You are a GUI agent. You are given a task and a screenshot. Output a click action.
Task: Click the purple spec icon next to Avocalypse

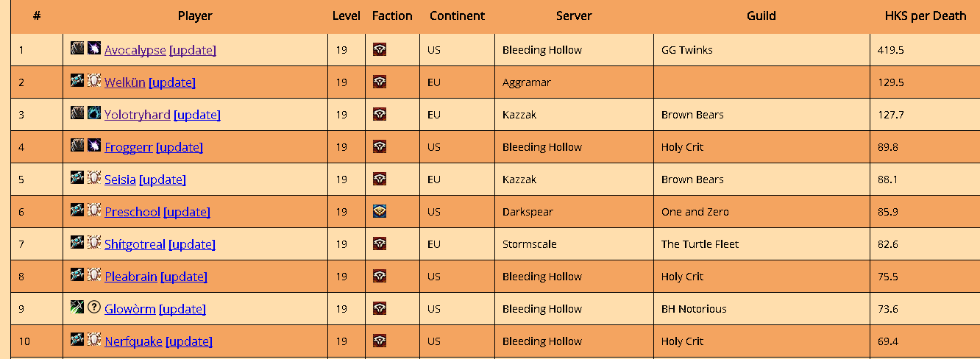[93, 49]
